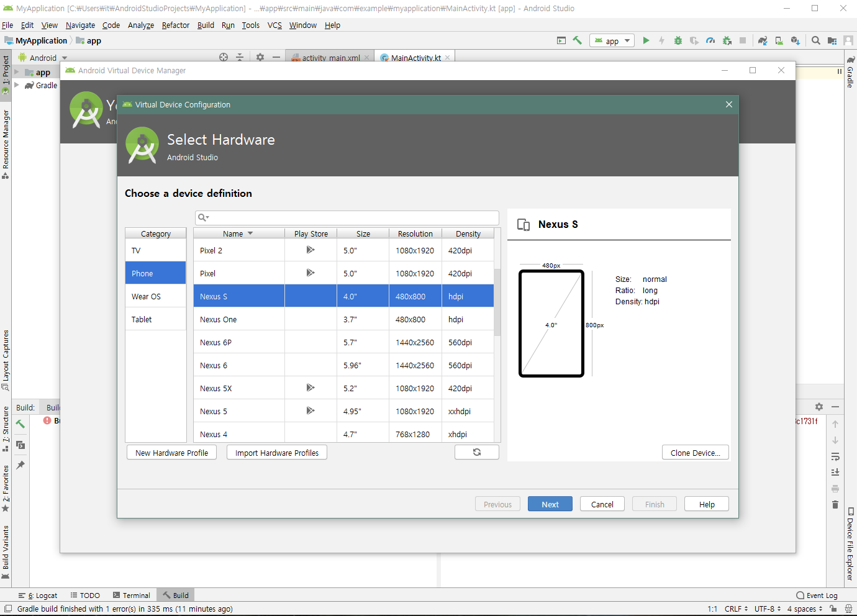Screen dimensions: 857x616
Task: Open the Refactor menu
Action: 176,25
